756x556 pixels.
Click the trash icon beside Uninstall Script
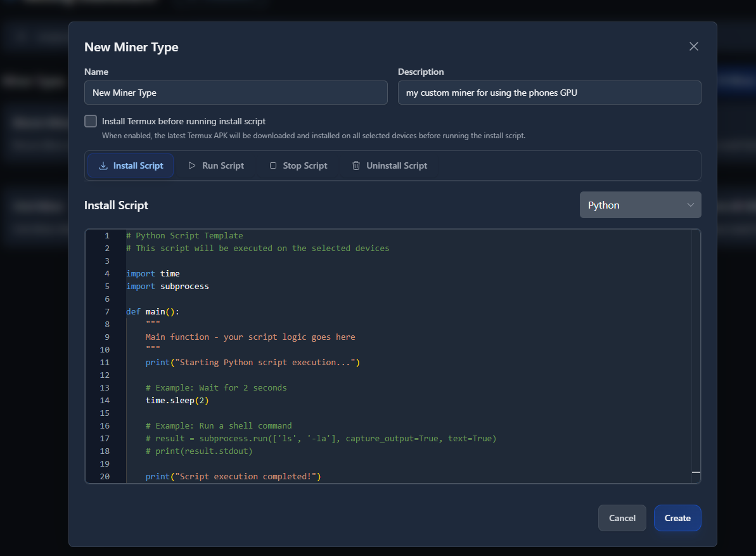[356, 165]
